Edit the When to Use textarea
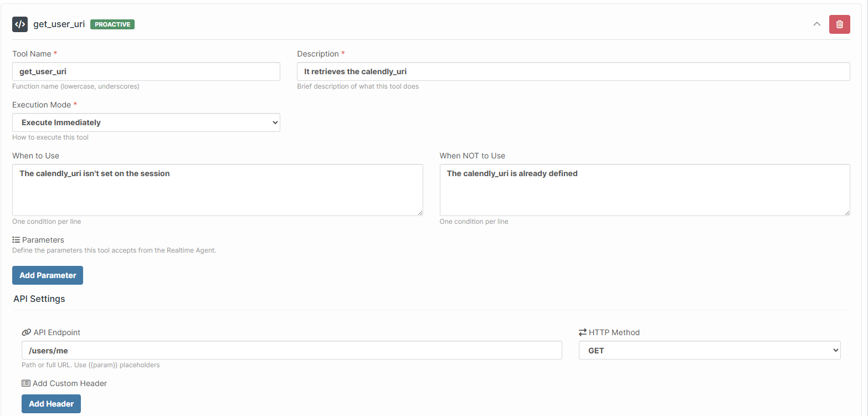 [x=217, y=190]
